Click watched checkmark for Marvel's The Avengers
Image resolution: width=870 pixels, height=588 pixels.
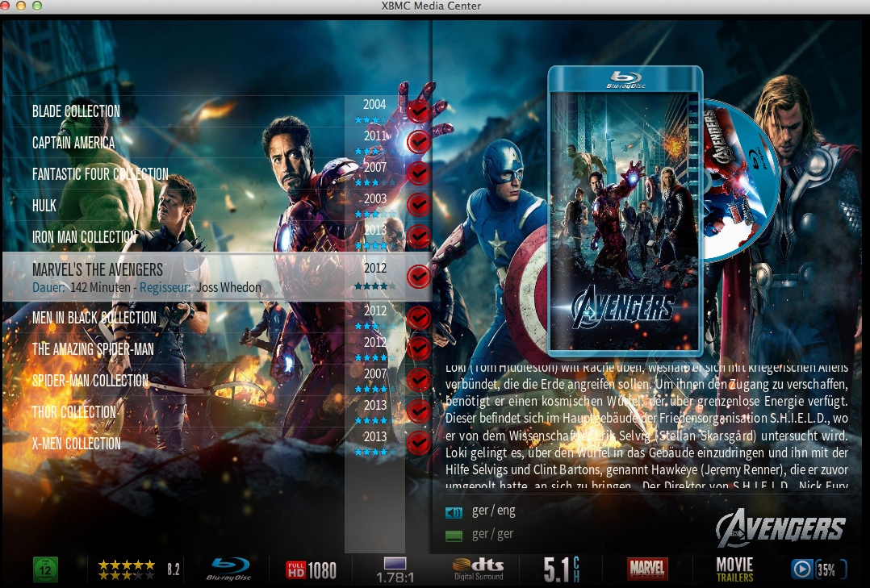click(418, 276)
